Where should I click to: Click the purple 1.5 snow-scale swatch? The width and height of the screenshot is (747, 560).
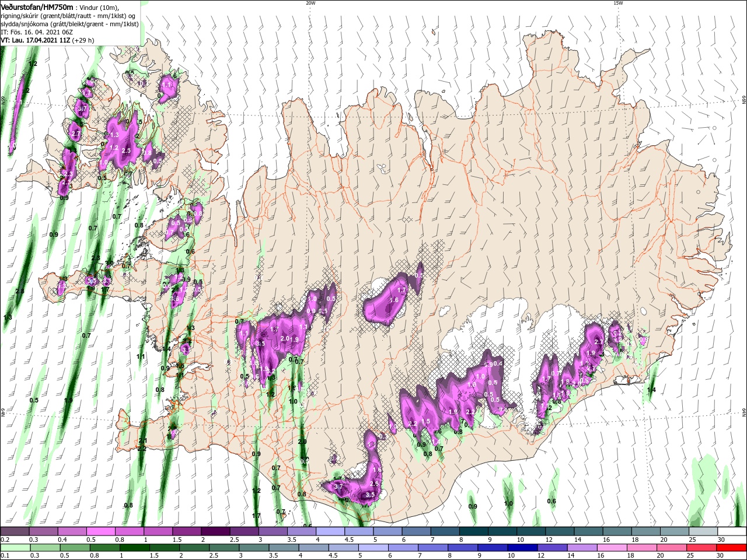[x=187, y=531]
